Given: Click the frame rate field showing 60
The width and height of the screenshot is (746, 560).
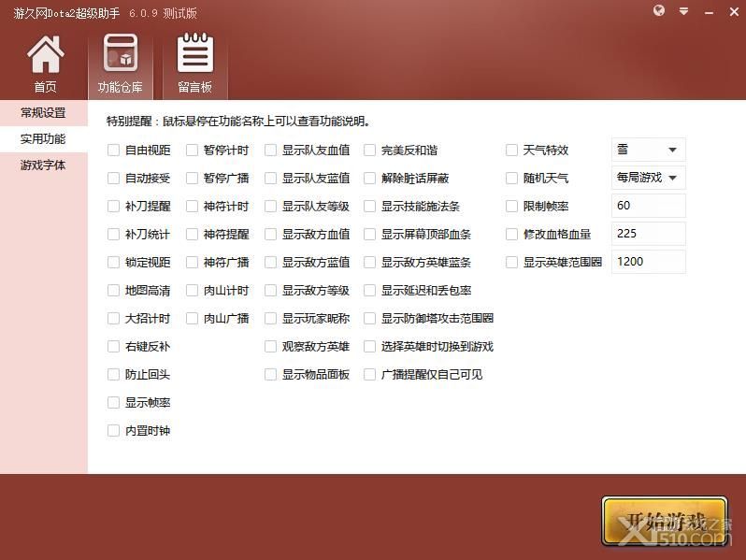Looking at the screenshot, I should coord(648,206).
